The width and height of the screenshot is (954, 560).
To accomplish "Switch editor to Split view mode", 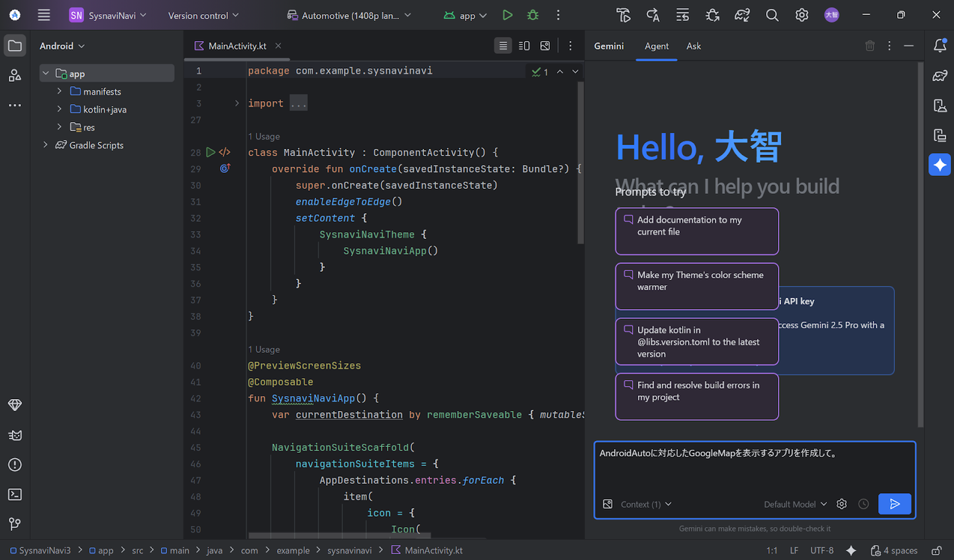I will click(524, 46).
